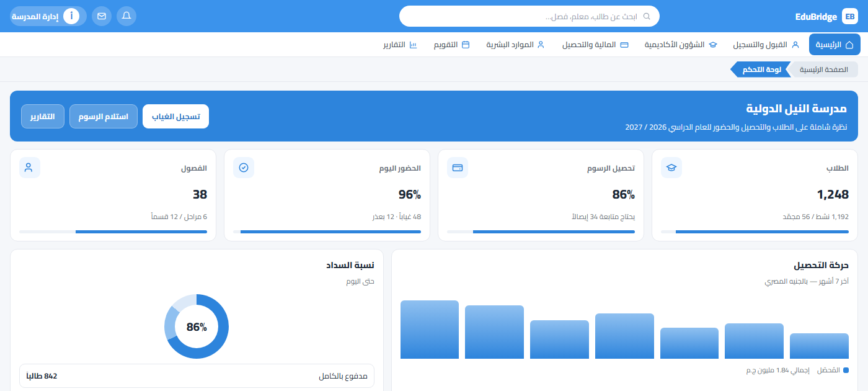Click the تسجيل الغياب button
This screenshot has width=868, height=391.
pyautogui.click(x=176, y=116)
